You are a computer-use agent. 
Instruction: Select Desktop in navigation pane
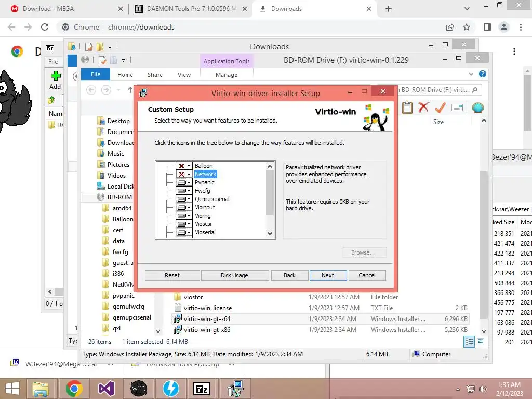(x=118, y=121)
